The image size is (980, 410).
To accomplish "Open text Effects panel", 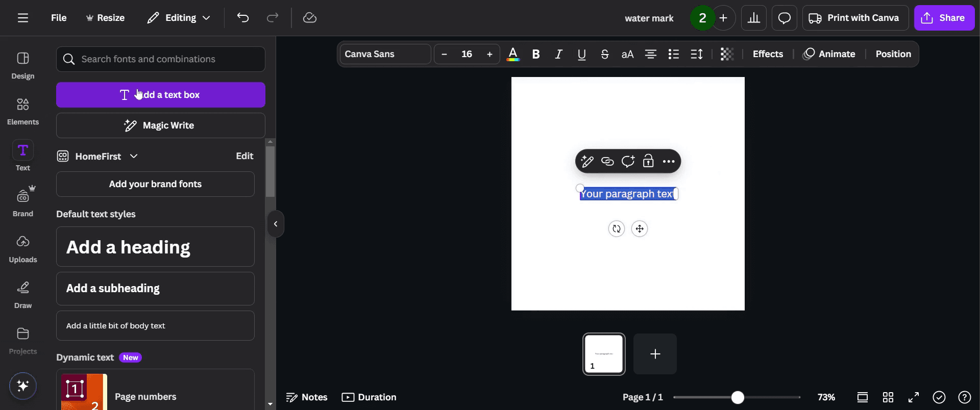I will click(768, 54).
